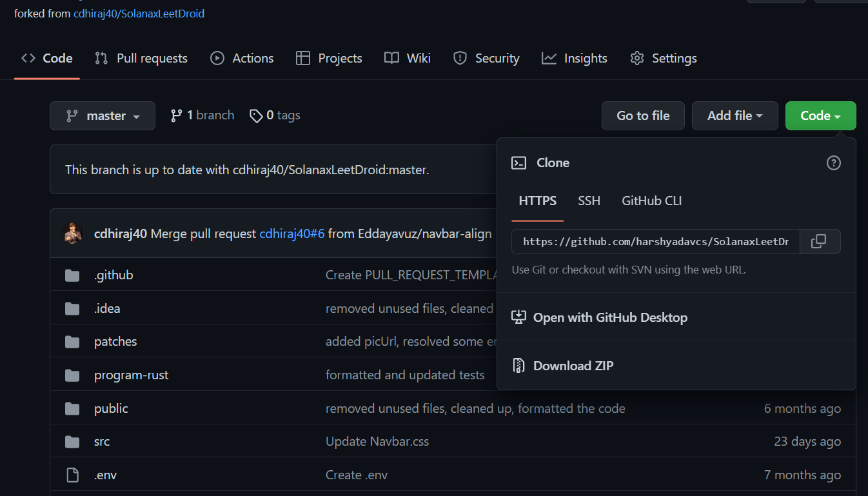Click the Security shield icon
This screenshot has height=496, width=868.
460,58
